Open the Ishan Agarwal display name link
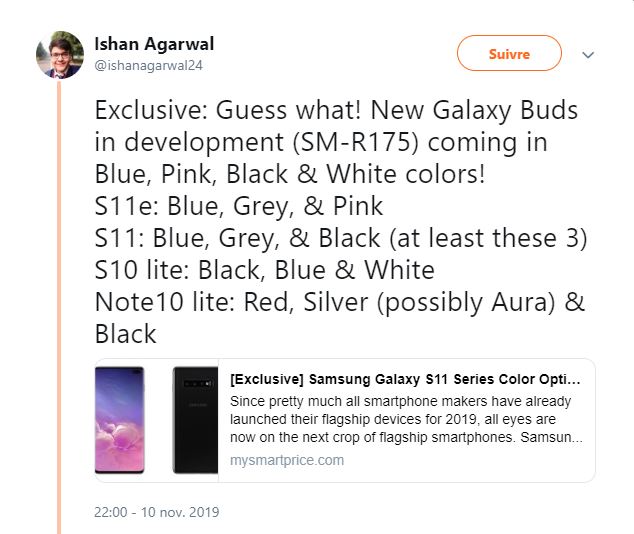This screenshot has width=634, height=534. [153, 44]
